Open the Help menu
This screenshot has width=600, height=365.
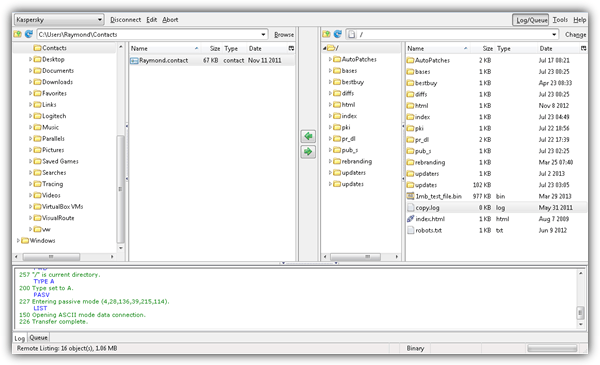pos(579,20)
